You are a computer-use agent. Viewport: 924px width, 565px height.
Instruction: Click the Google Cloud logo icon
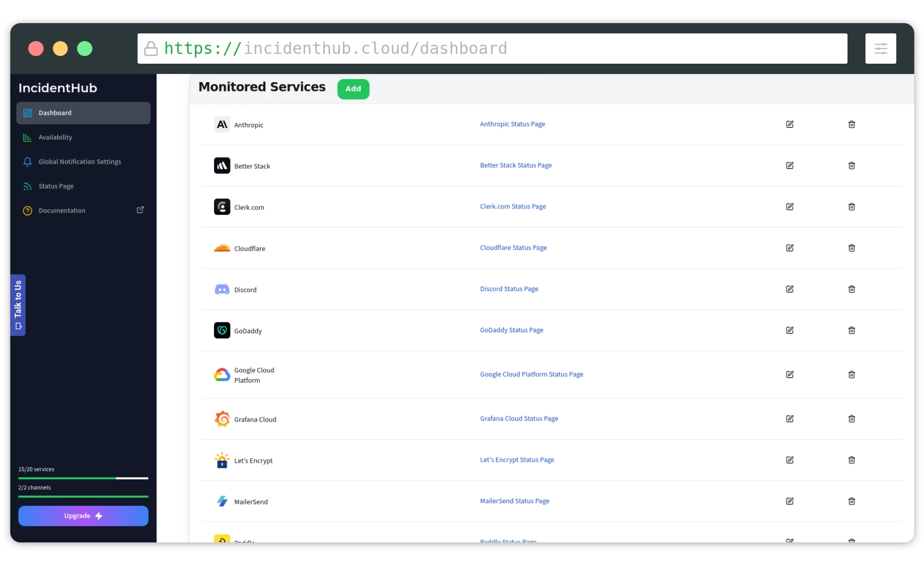pyautogui.click(x=222, y=374)
